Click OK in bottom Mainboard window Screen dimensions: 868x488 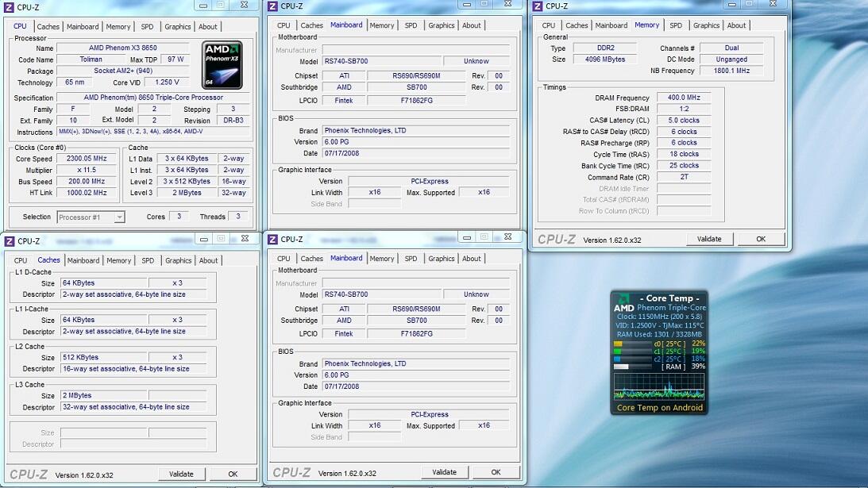pos(496,472)
